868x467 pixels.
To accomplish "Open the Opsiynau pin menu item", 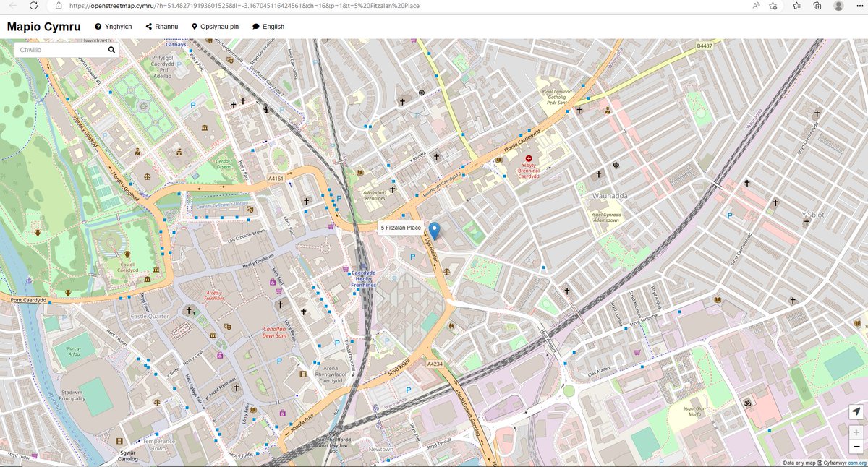I will click(215, 27).
